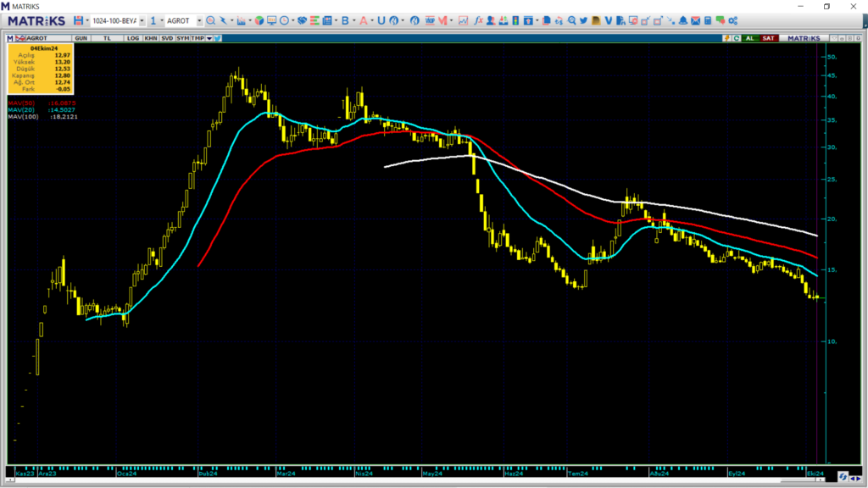Click the colored pie chart icon
This screenshot has width=868, height=488.
(x=259, y=20)
